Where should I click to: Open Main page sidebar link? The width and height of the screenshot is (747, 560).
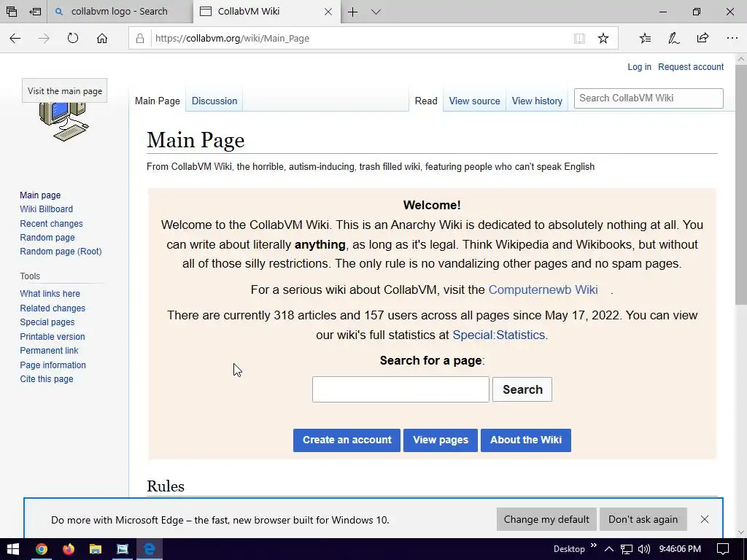40,195
